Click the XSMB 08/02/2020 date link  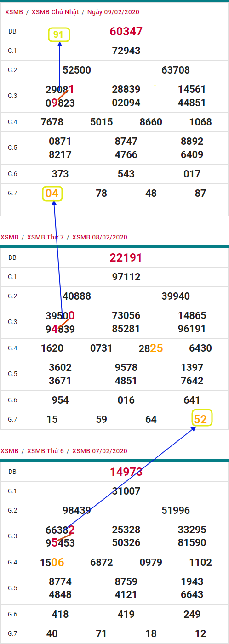(100, 237)
